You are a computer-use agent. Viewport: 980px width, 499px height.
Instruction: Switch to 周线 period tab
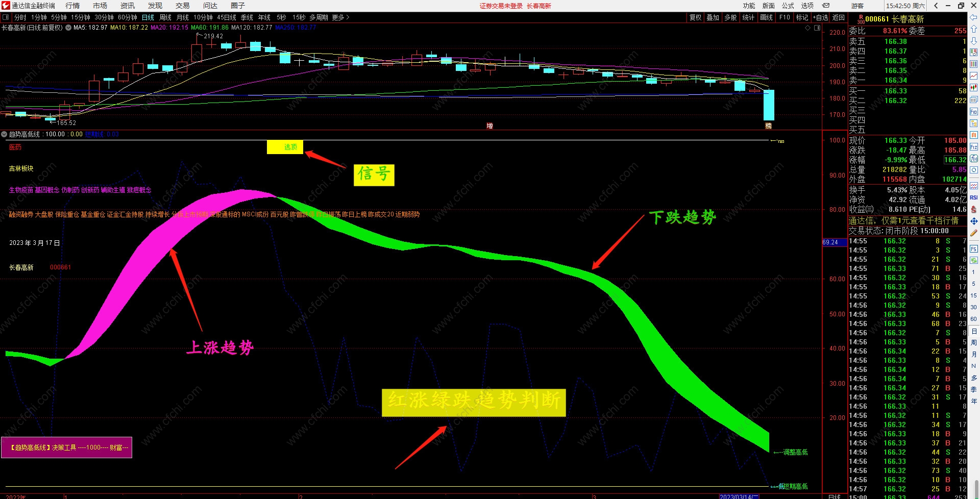pyautogui.click(x=165, y=17)
